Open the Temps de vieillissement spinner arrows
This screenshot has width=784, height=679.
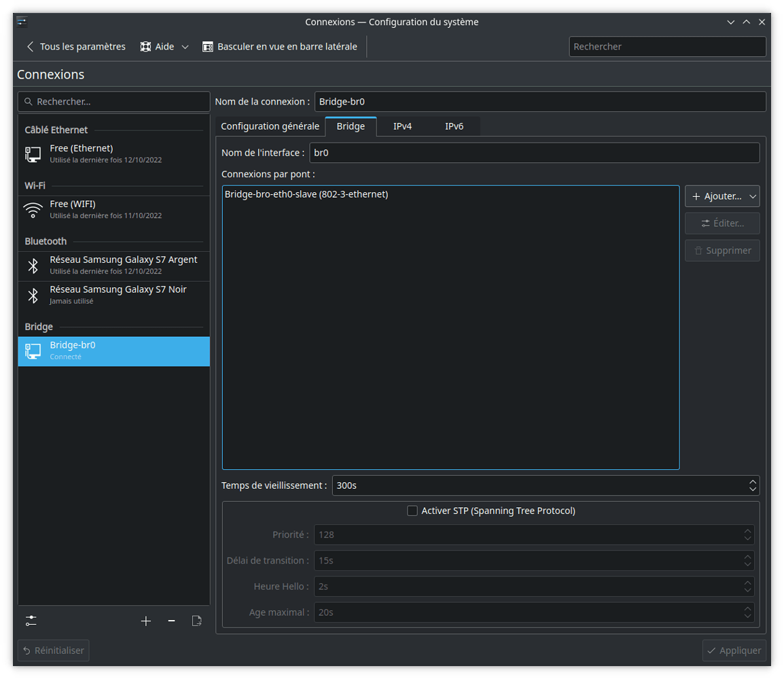coord(752,485)
